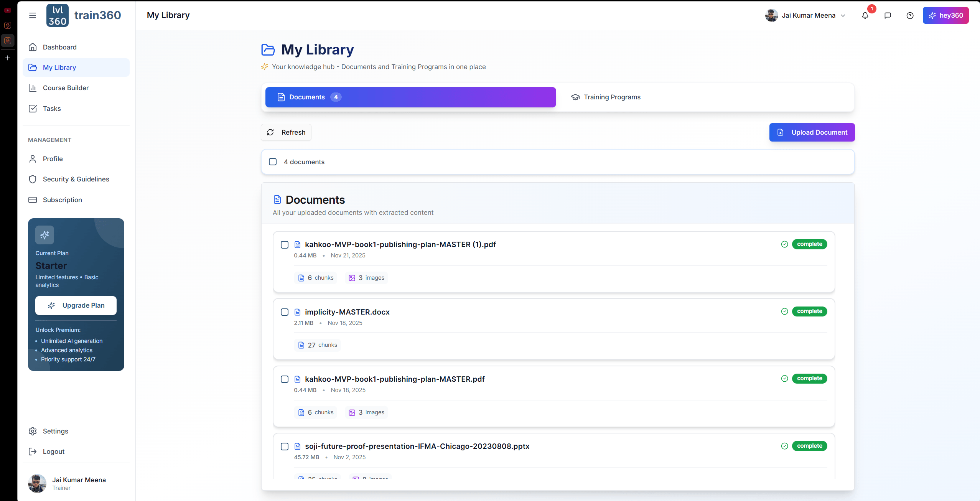Viewport: 980px width, 501px height.
Task: Click the Upload Document button
Action: click(812, 132)
